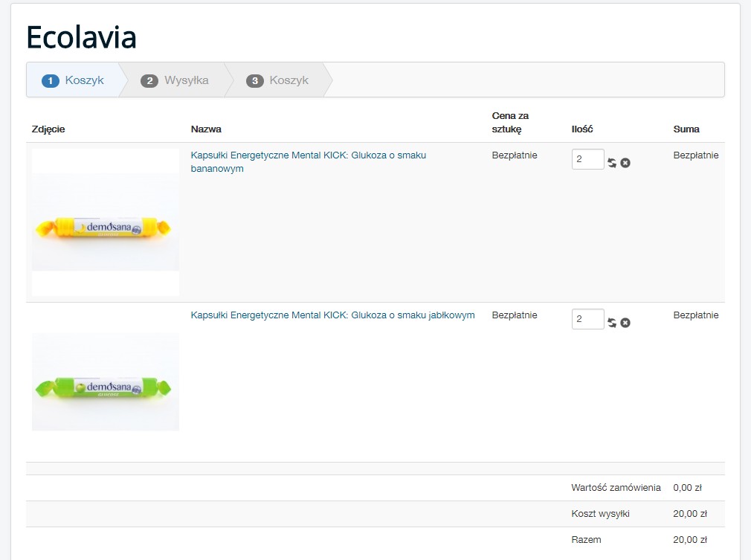The width and height of the screenshot is (751, 560).
Task: Click the number 3 step badge
Action: (255, 80)
